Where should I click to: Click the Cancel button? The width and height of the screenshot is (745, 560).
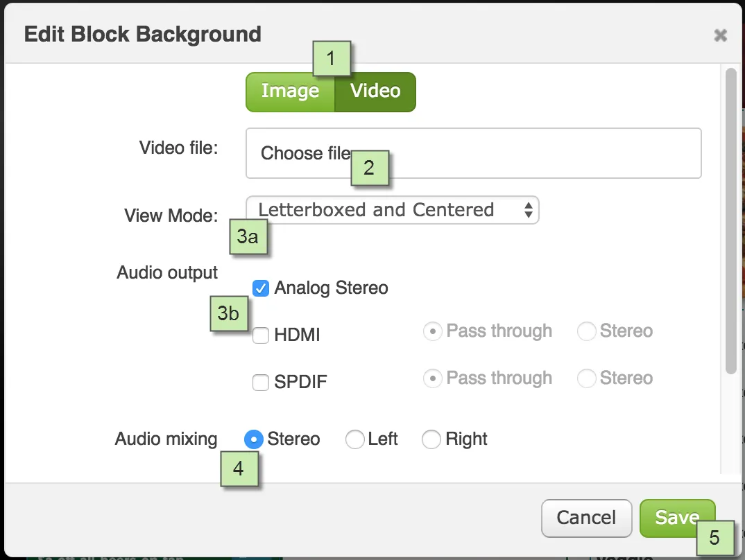[586, 518]
